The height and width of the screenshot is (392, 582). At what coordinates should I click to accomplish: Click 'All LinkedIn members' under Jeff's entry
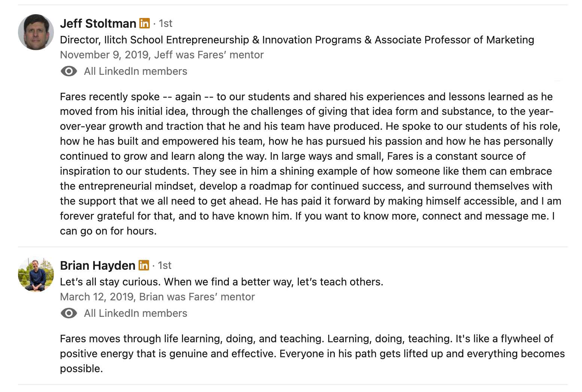point(136,71)
